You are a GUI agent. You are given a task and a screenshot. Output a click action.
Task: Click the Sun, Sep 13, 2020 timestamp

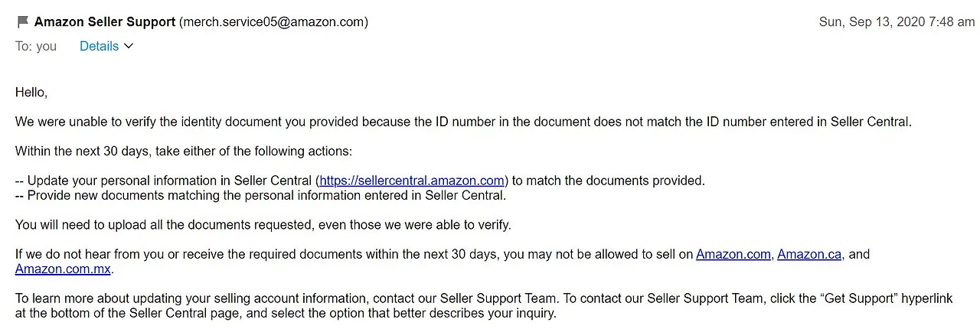897,22
